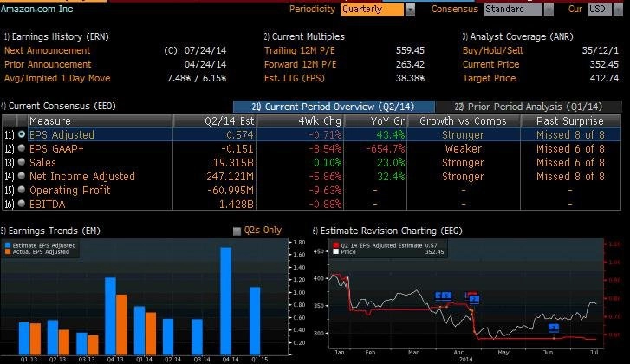Click the Past Surprise column header
The image size is (630, 364).
[570, 121]
